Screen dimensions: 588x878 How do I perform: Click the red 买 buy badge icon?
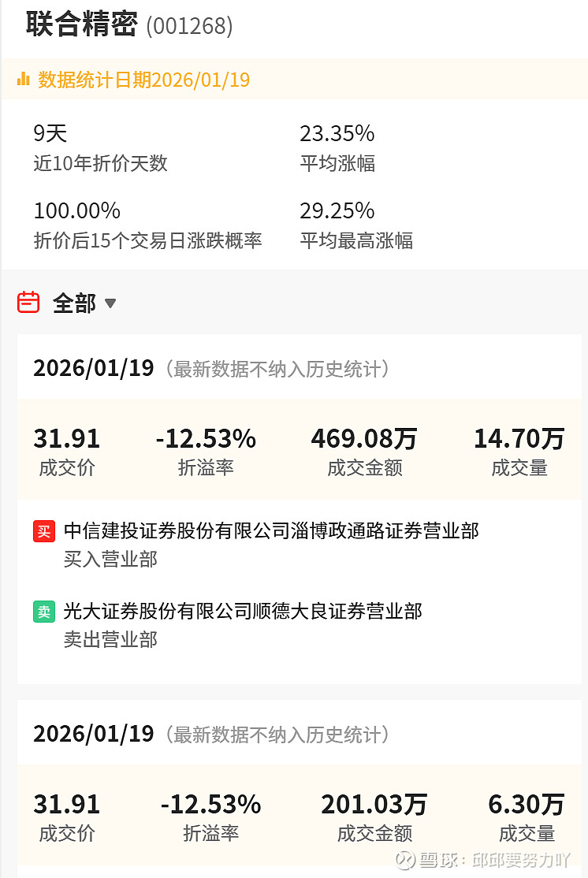tap(44, 531)
